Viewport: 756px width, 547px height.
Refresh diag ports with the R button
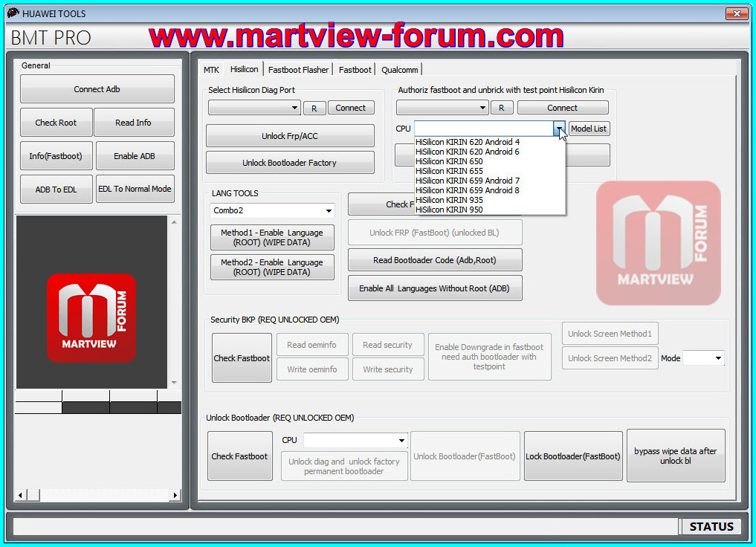pos(314,108)
